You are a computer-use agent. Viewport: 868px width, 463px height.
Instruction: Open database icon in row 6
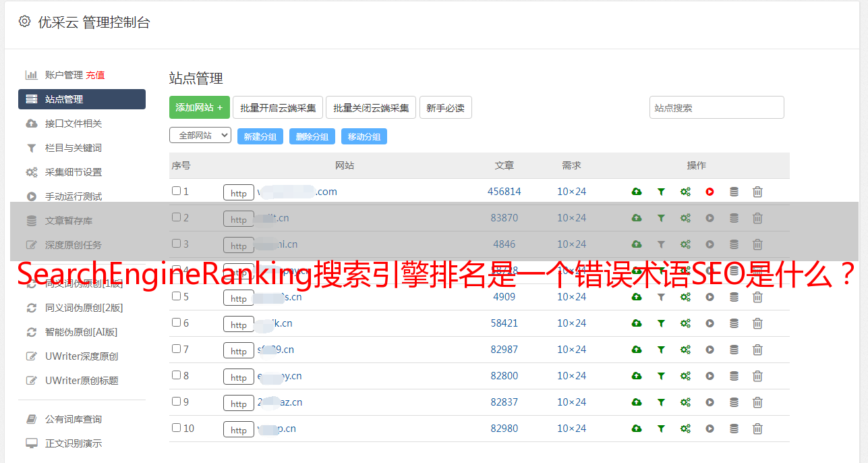tap(734, 323)
